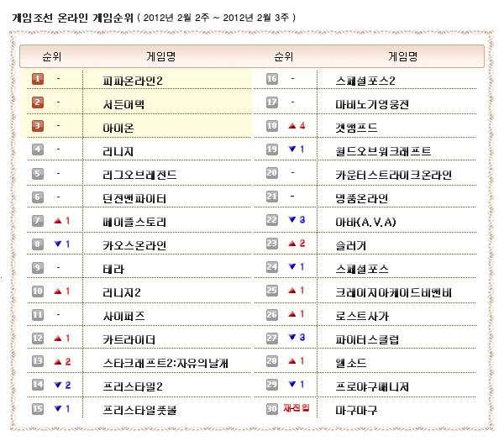This screenshot has width=504, height=441.
Task: Click on 던전앤파이터 game name
Action: pyautogui.click(x=134, y=198)
